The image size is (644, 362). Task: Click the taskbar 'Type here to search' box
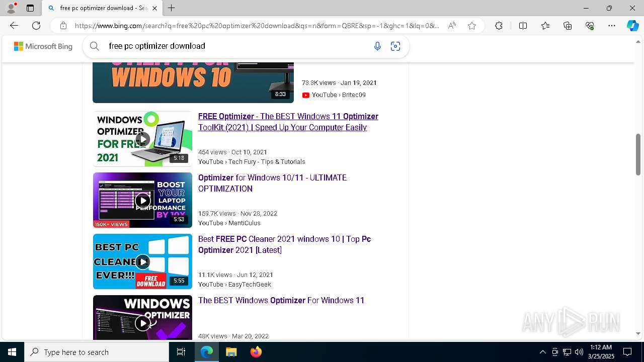click(97, 352)
